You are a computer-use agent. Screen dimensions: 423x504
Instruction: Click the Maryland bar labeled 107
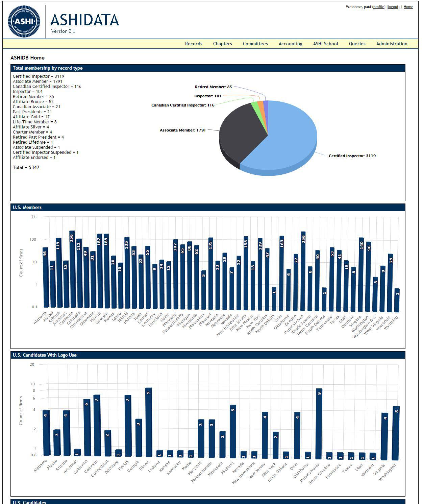click(x=175, y=274)
